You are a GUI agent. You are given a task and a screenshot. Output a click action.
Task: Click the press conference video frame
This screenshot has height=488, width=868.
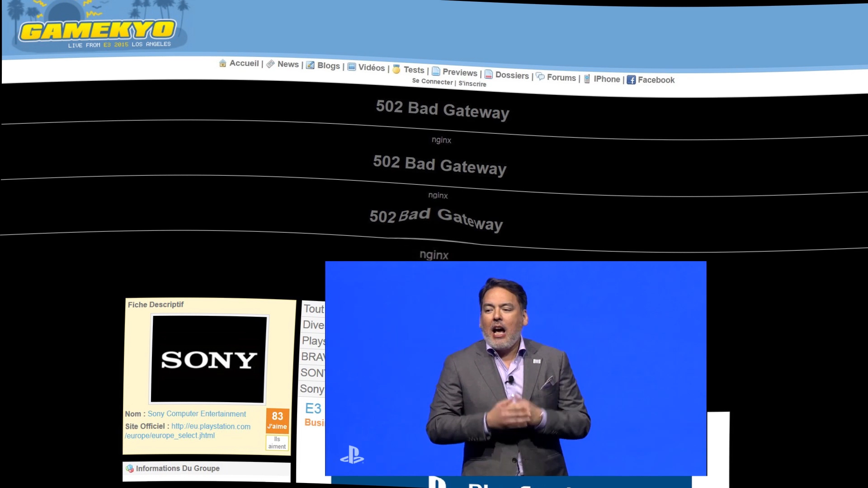point(516,368)
